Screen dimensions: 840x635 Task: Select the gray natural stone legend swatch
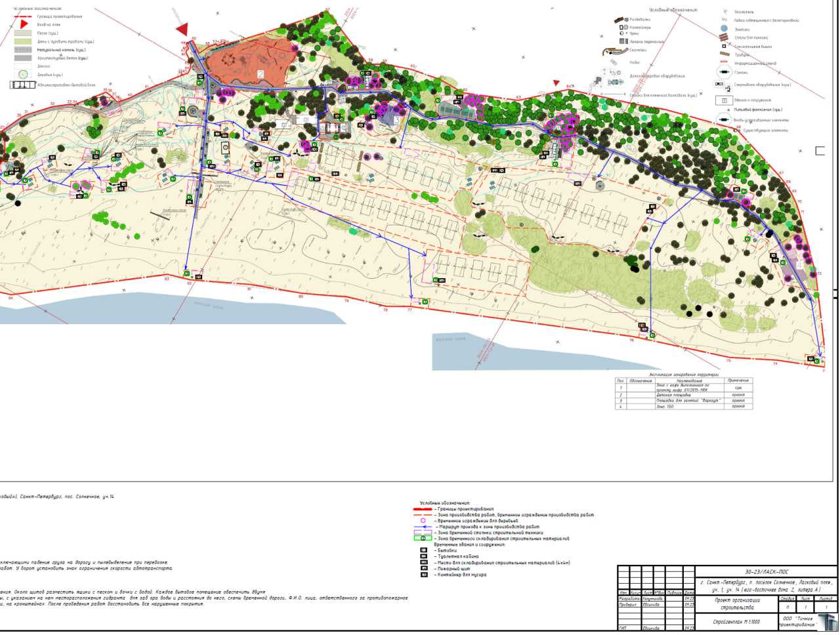[x=23, y=50]
